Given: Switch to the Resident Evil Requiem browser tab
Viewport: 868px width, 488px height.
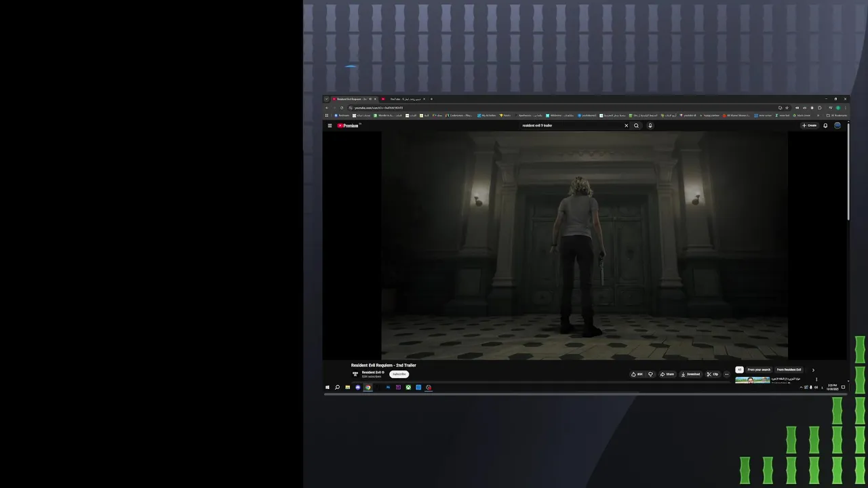Looking at the screenshot, I should coord(351,99).
